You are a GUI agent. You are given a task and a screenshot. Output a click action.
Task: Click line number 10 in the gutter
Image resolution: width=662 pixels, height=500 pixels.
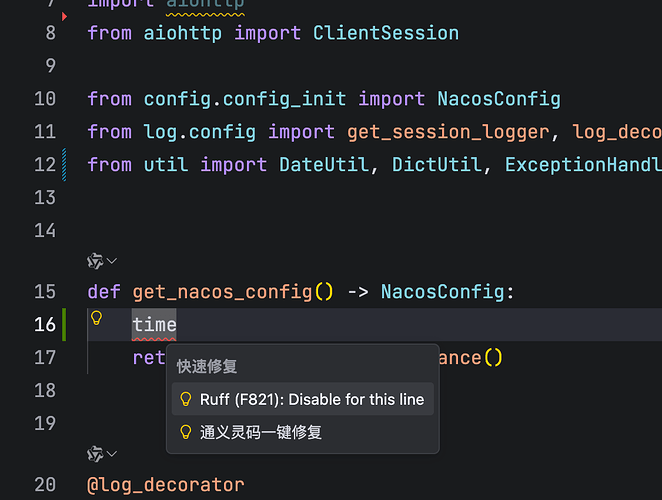pyautogui.click(x=45, y=99)
